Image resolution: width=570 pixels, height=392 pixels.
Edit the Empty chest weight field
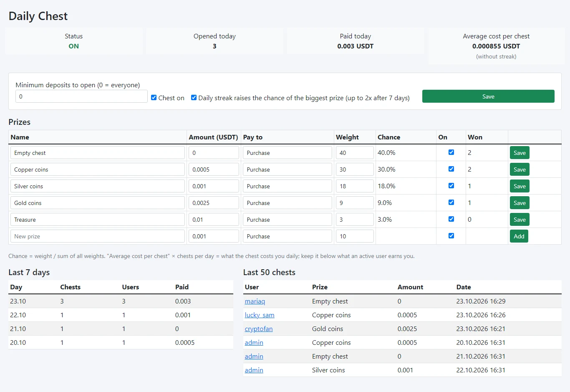(x=355, y=153)
